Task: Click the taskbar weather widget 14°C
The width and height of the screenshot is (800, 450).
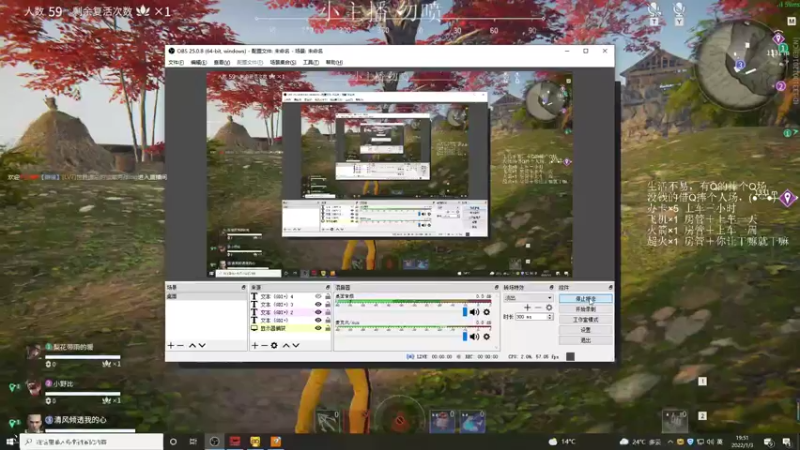Action: (x=562, y=441)
